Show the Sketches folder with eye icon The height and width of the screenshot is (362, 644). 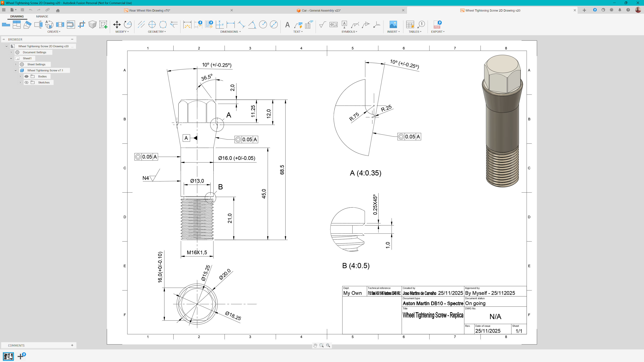point(26,82)
